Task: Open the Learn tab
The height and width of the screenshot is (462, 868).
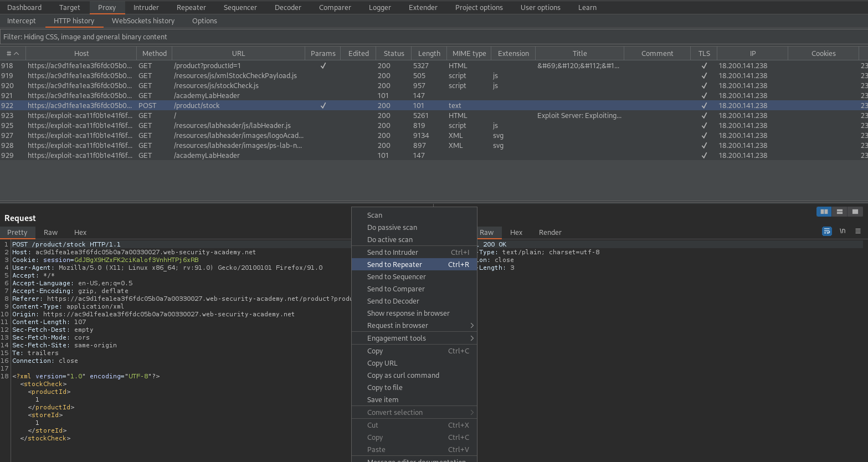Action: coord(587,7)
